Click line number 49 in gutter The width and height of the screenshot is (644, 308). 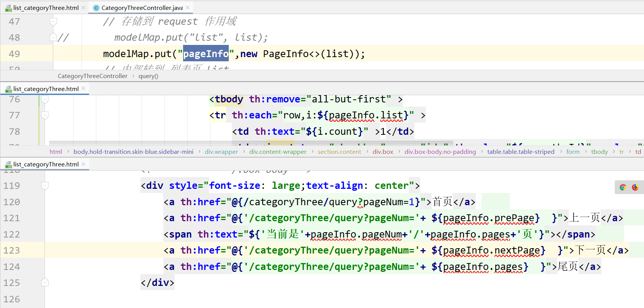[14, 54]
